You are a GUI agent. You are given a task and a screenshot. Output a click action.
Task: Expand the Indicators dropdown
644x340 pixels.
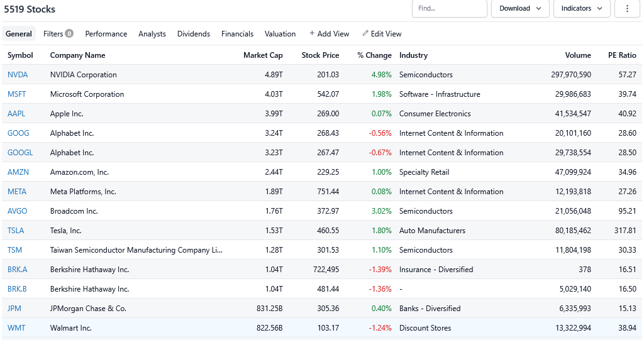[581, 9]
